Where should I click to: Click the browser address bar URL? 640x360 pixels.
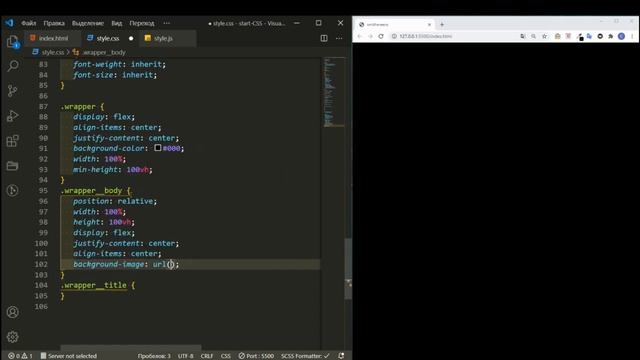click(x=426, y=36)
